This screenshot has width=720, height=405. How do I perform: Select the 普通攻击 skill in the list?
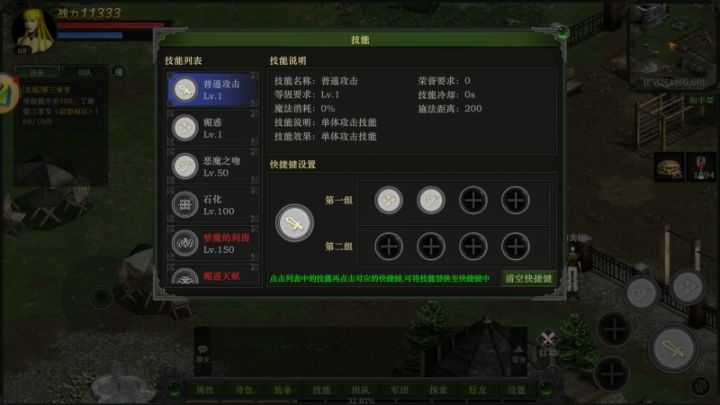[x=213, y=89]
